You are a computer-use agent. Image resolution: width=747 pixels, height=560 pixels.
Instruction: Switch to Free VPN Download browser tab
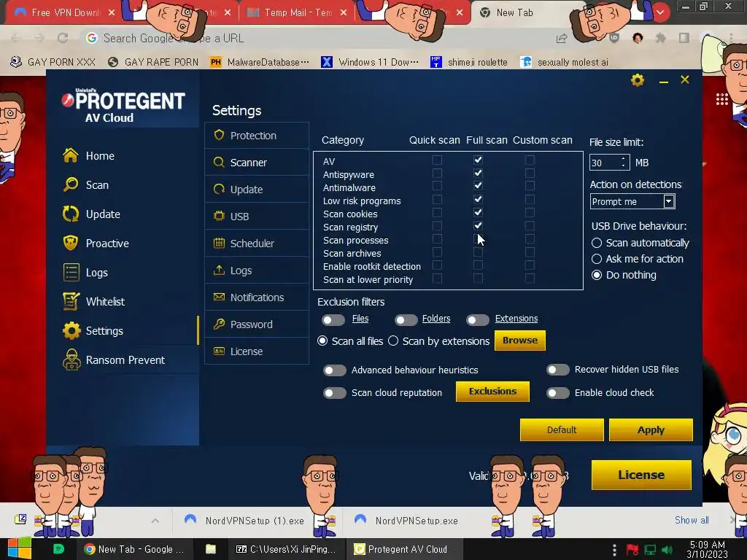[x=65, y=13]
